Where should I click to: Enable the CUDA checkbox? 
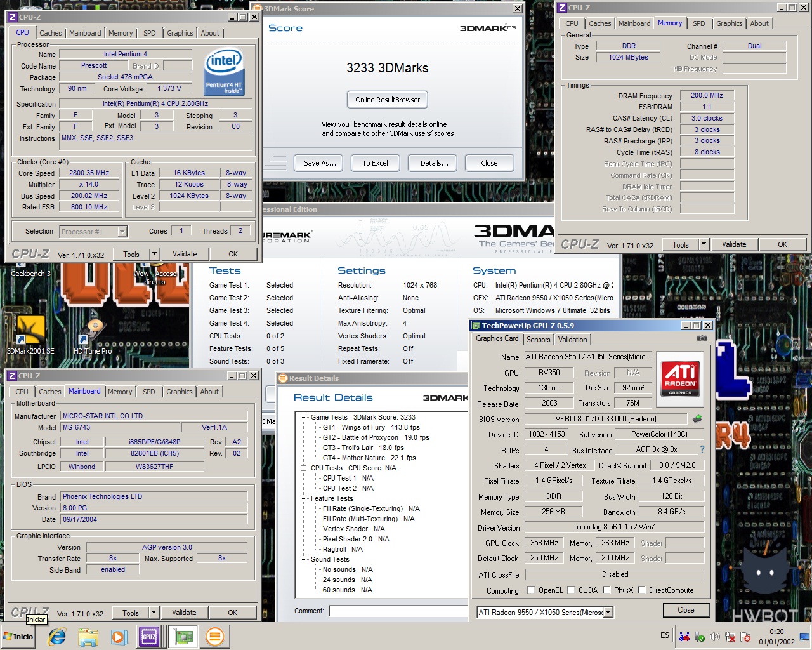[571, 590]
